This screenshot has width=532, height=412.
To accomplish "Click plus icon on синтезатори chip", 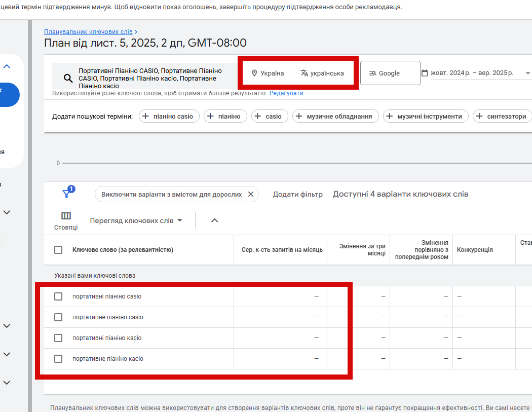I will (x=479, y=116).
